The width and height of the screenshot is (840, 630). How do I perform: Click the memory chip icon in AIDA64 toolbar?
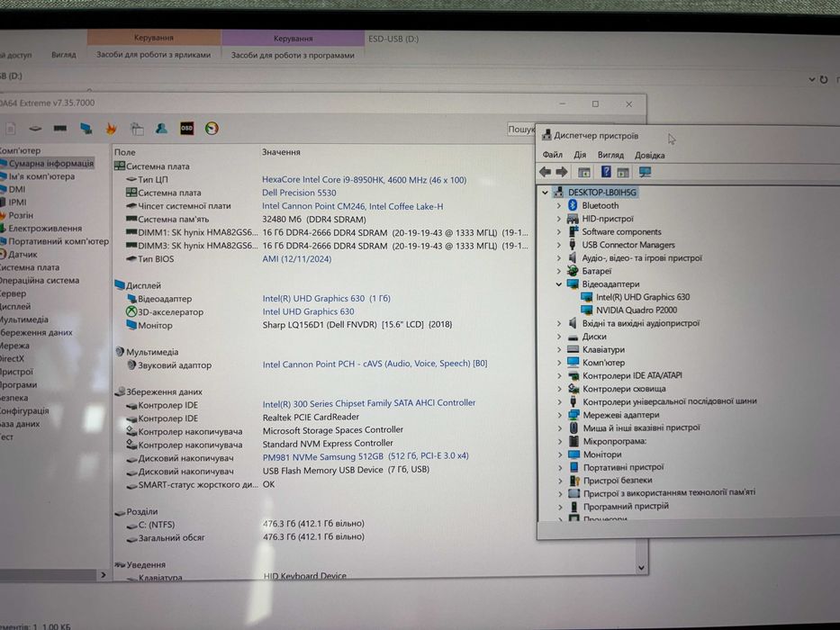[60, 129]
